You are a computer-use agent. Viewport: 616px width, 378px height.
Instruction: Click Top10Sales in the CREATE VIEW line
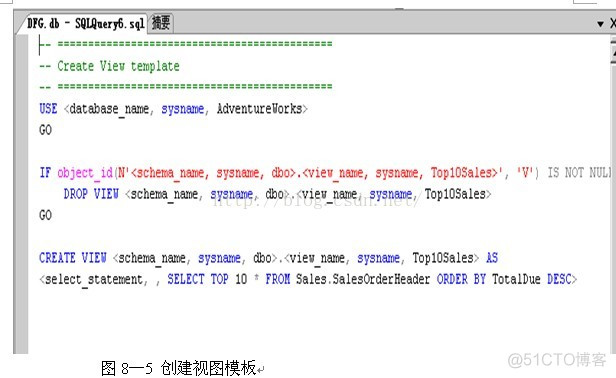pos(443,258)
